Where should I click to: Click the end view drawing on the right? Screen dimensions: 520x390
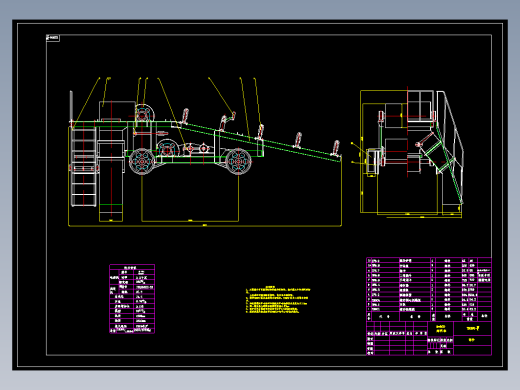412,152
